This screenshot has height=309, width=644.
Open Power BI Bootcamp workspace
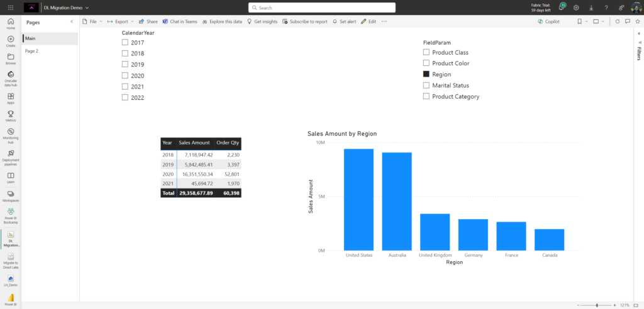(x=11, y=216)
